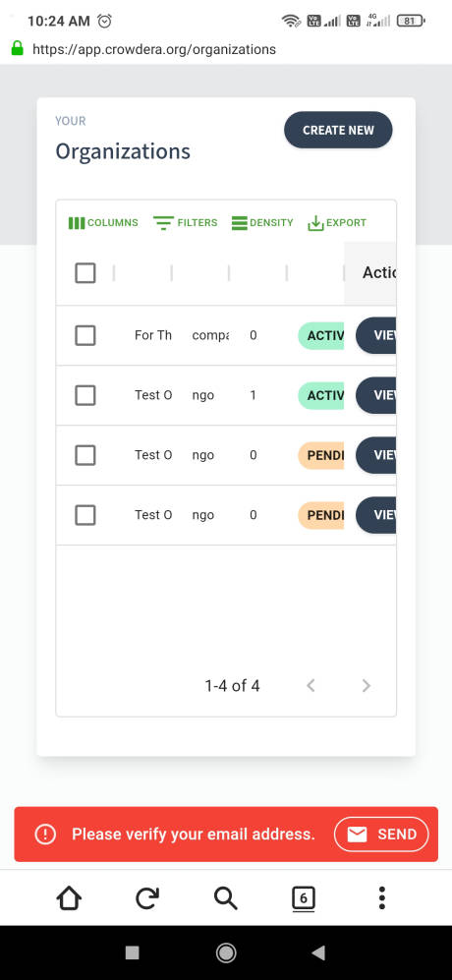Open the browser three-dot menu
The width and height of the screenshot is (452, 980).
(x=382, y=898)
